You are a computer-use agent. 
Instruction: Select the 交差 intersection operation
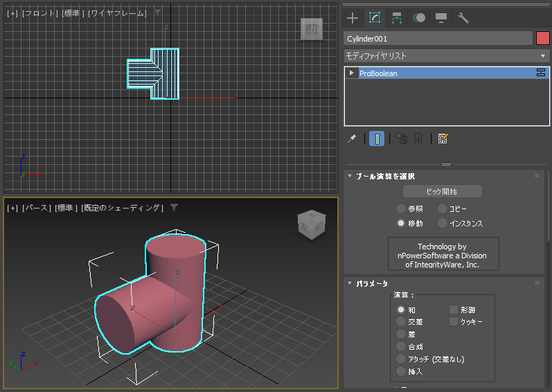tap(401, 321)
